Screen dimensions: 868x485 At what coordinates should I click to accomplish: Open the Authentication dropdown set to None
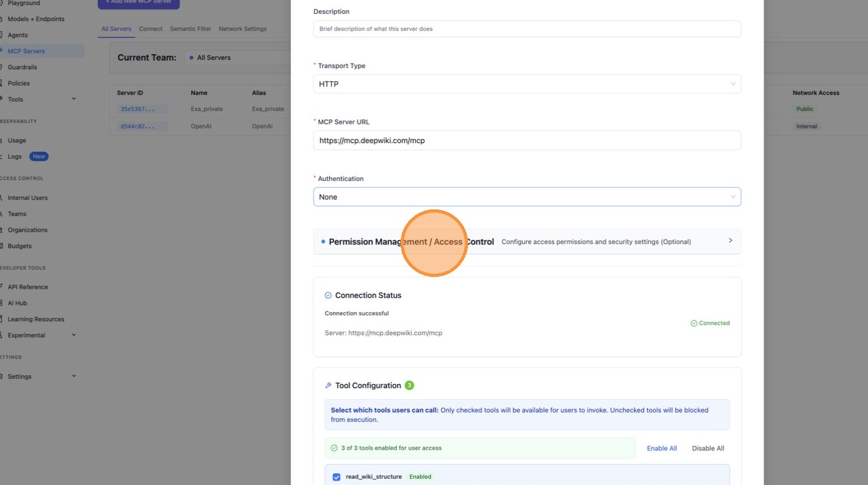527,197
